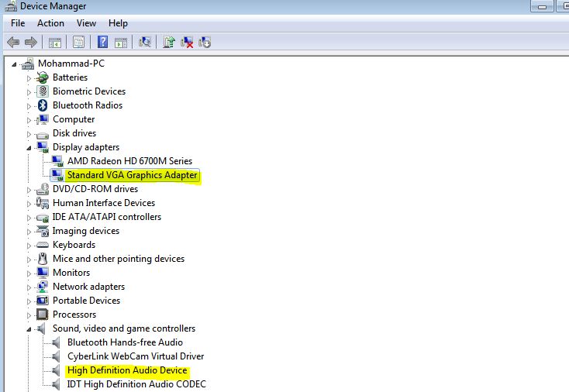Viewport: 569px width, 392px height.
Task: Expand the Disk drives category arrow
Action: pos(29,134)
